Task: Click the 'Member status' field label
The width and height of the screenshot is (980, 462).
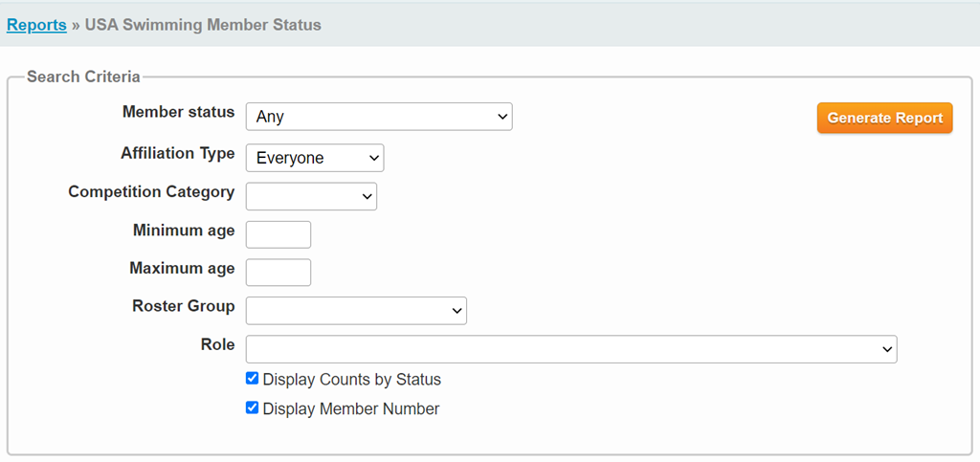Action: click(178, 112)
